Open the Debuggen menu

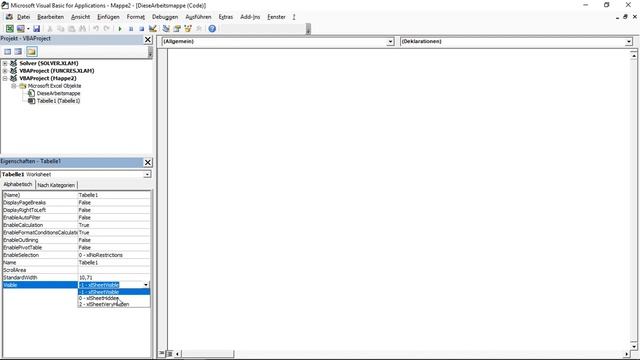coord(165,17)
